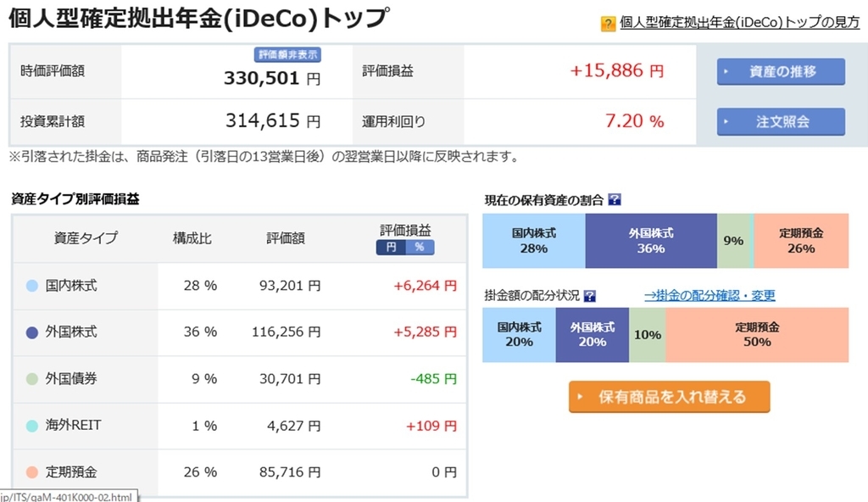The height and width of the screenshot is (502, 868).
Task: Click the teal dot icon beside 海外REIT
Action: click(32, 426)
